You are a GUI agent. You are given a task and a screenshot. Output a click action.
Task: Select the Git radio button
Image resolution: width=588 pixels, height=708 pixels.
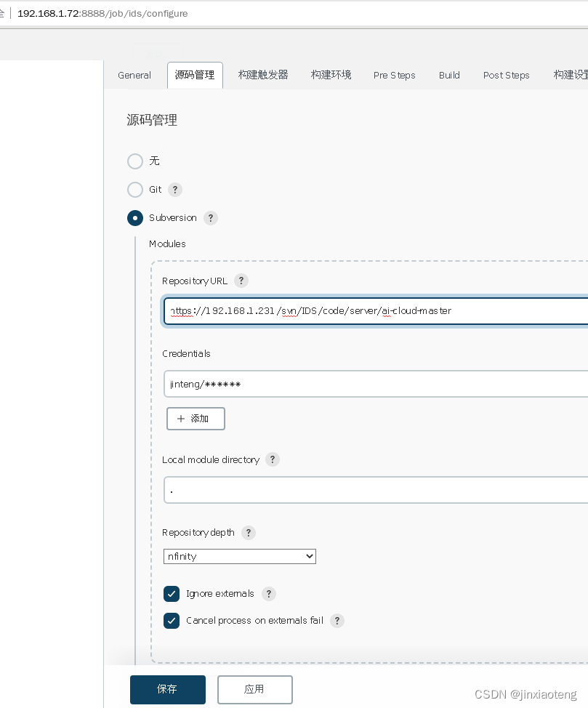tap(135, 190)
